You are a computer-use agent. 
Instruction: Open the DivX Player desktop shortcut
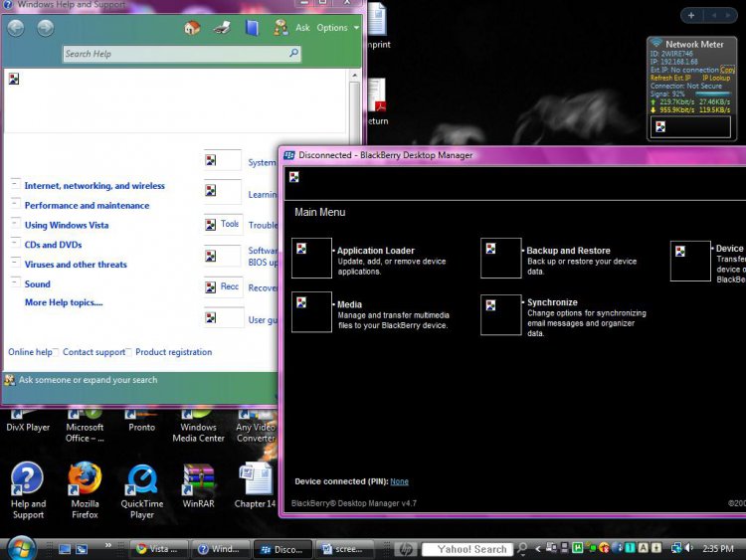pyautogui.click(x=28, y=421)
